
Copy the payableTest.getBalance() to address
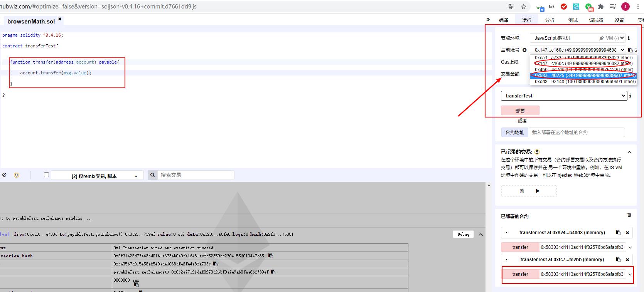point(273,272)
